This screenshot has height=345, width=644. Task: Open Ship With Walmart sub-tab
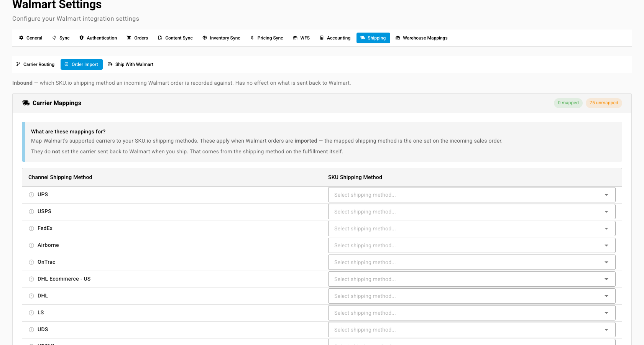(131, 64)
